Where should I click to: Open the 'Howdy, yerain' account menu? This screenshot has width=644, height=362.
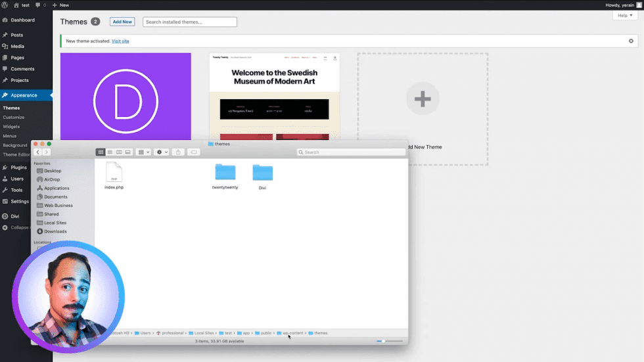click(623, 5)
